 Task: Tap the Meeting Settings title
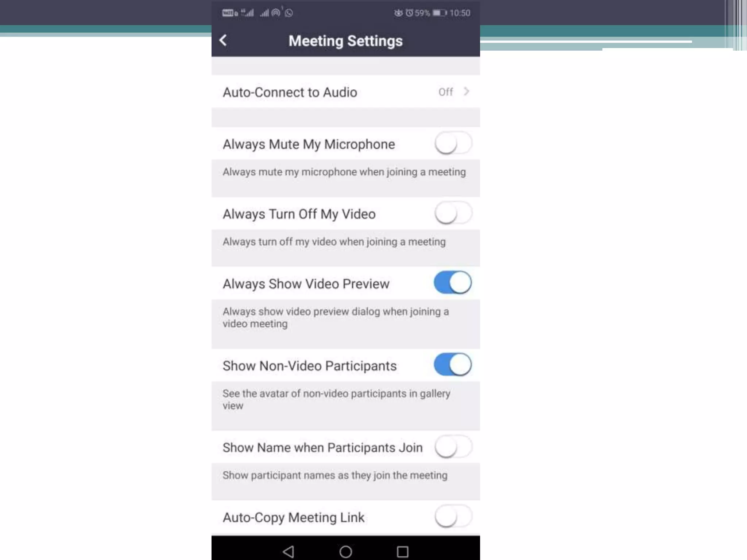[x=345, y=41]
